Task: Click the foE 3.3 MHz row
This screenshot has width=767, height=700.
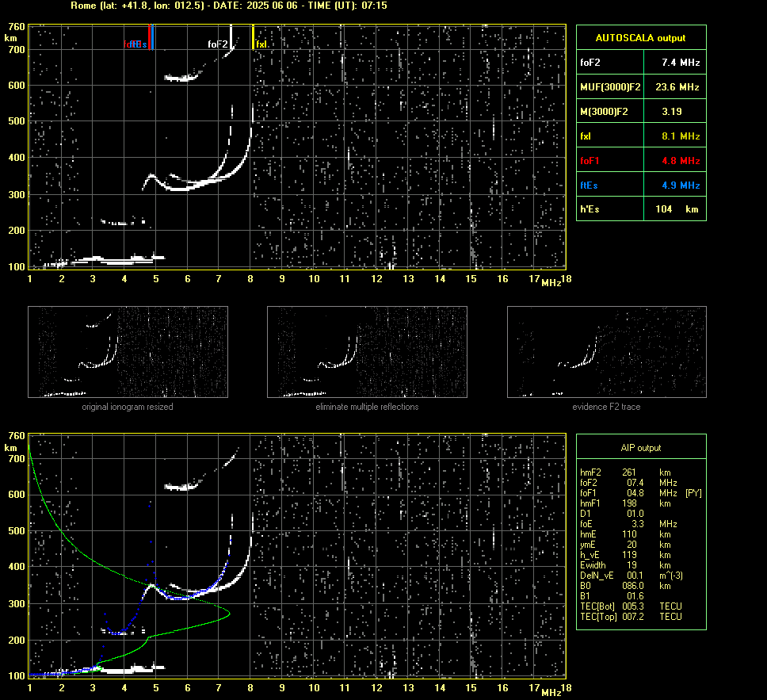Action: point(628,524)
